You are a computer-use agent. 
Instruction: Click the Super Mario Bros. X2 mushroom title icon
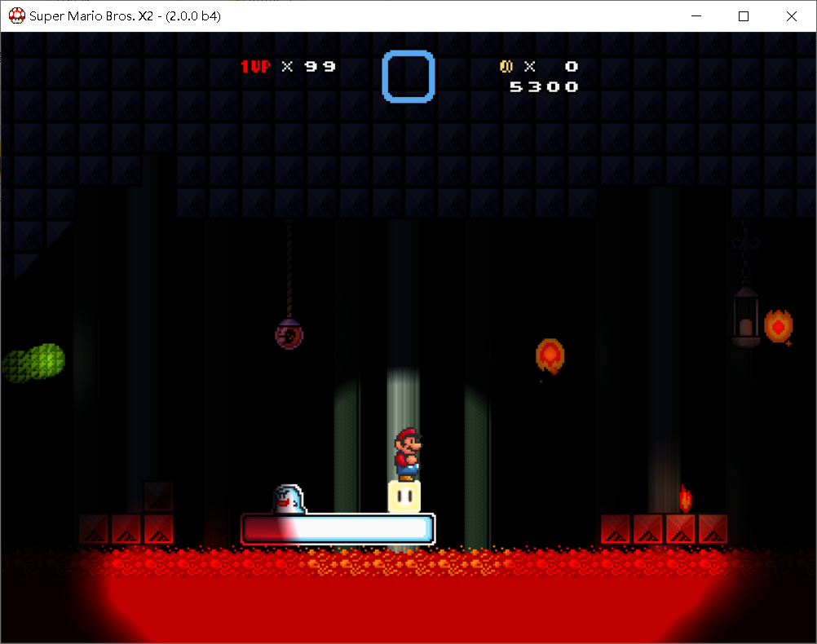point(16,15)
